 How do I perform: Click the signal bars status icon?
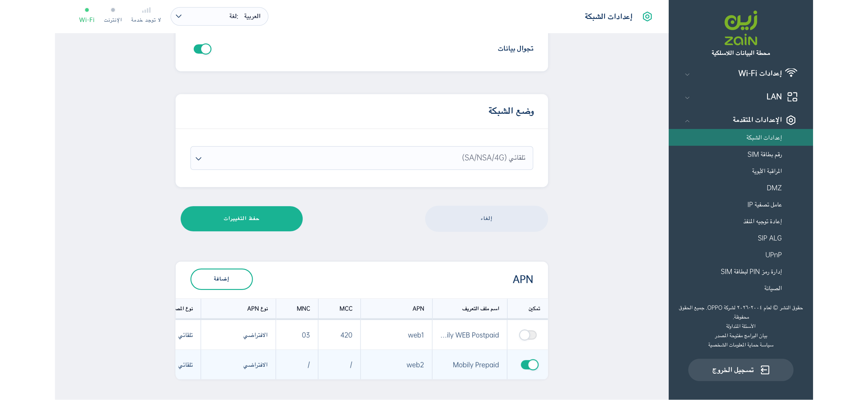tap(146, 11)
